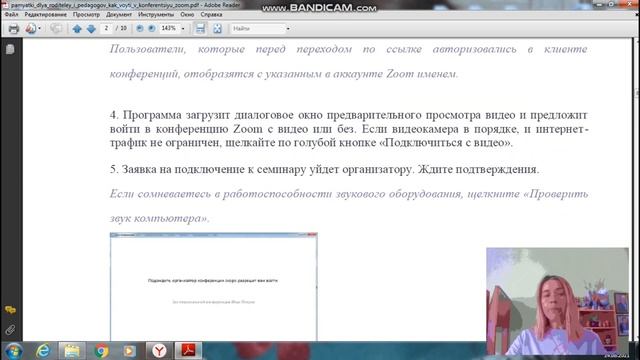Viewport: 640px width, 360px height.
Task: Click the Adobe Reader taskbar icon
Action: (x=188, y=351)
